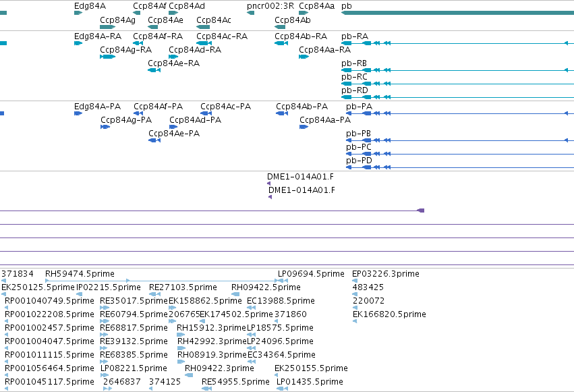The image size is (574, 392).
Task: Select the RE68817.5prime EST label
Action: pos(134,329)
